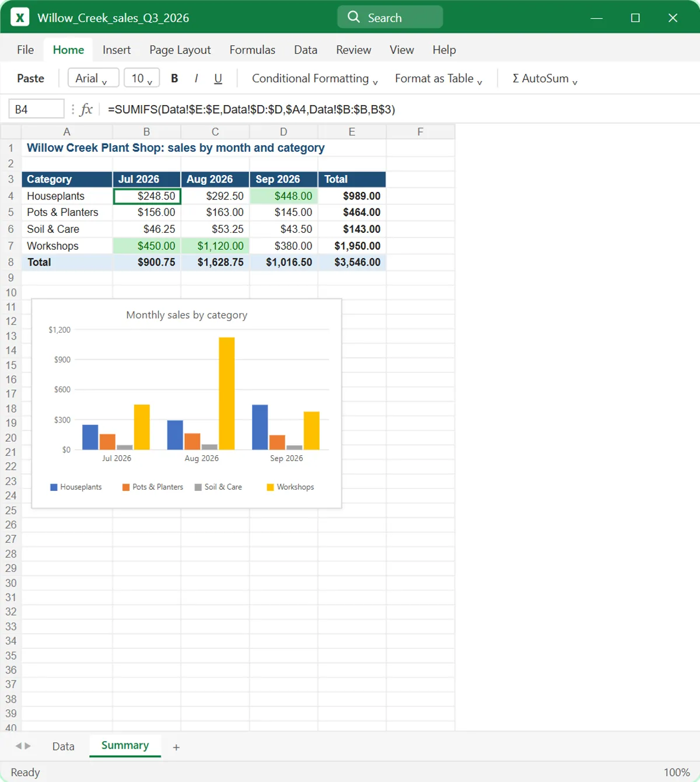Open the Review tab
Viewport: 700px width, 782px height.
(353, 50)
